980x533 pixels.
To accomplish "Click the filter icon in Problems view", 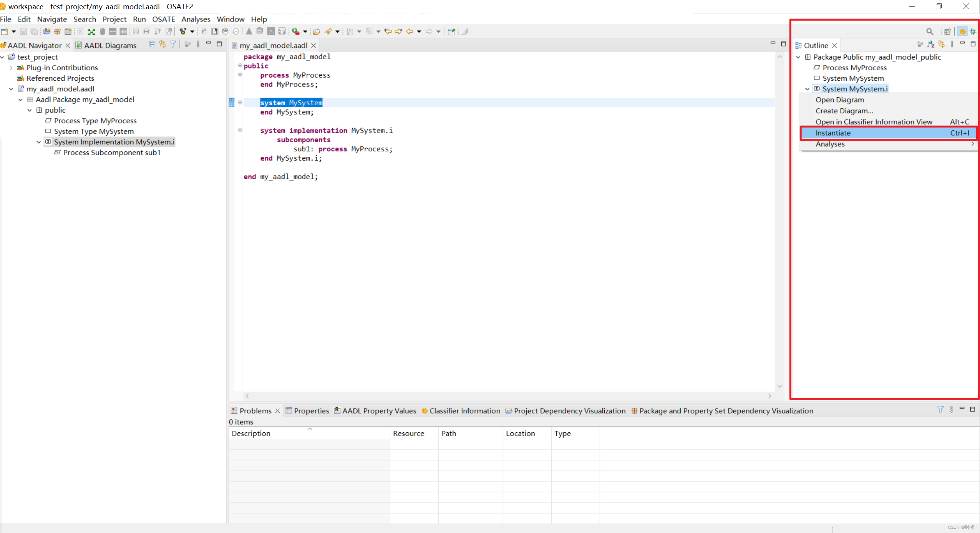I will tap(940, 410).
